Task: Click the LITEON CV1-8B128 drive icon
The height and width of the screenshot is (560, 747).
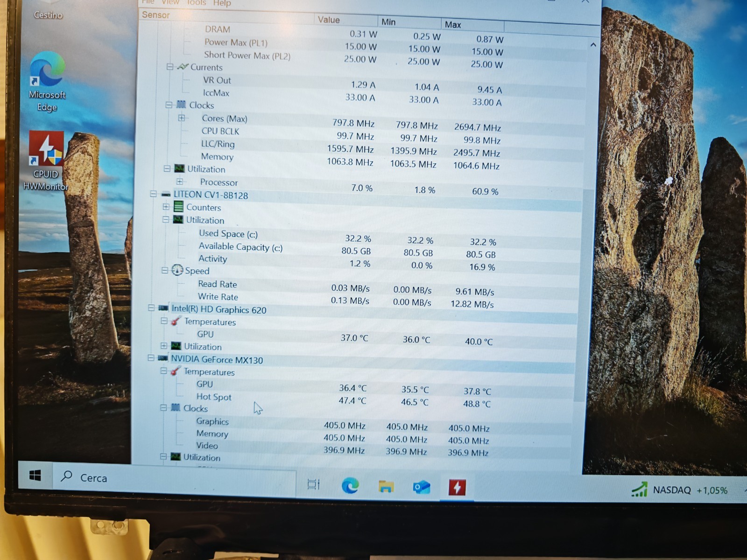Action: (166, 194)
